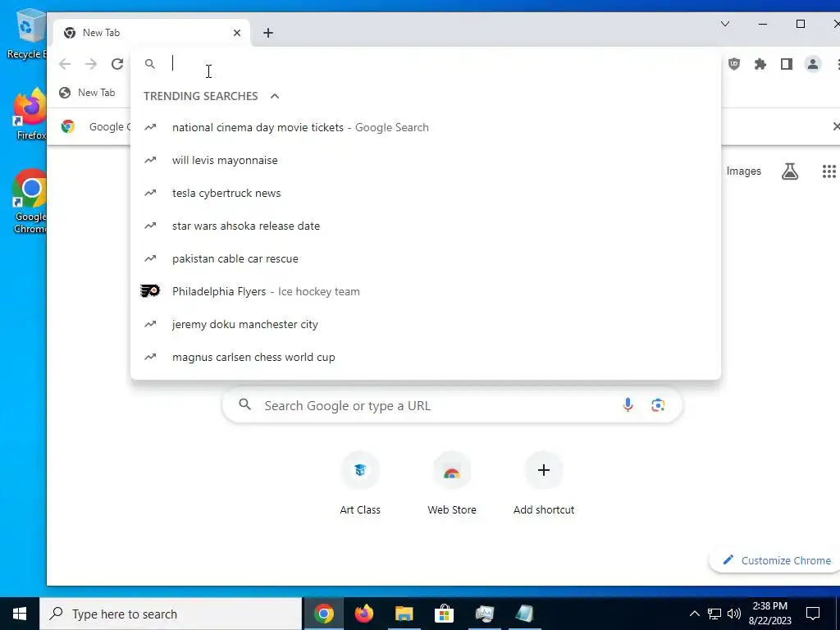Viewport: 840px width, 630px height.
Task: Select the Recycle Bin desktop icon
Action: [28, 34]
